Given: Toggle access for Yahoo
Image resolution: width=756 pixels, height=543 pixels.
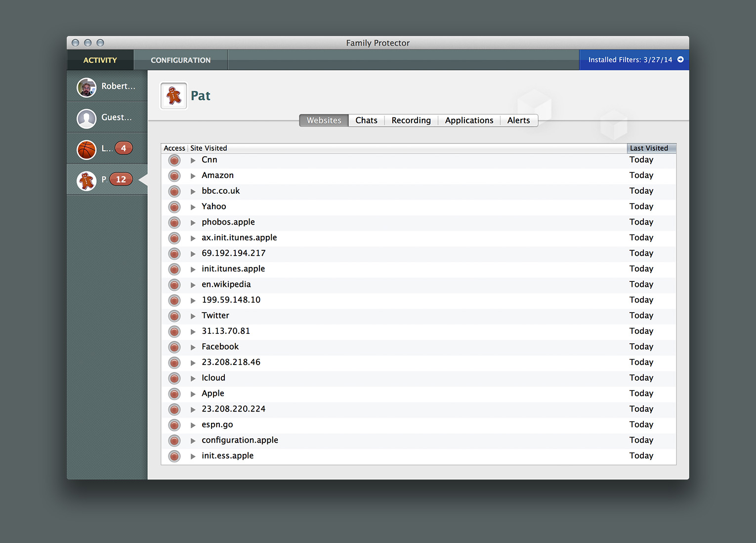Looking at the screenshot, I should 174,207.
